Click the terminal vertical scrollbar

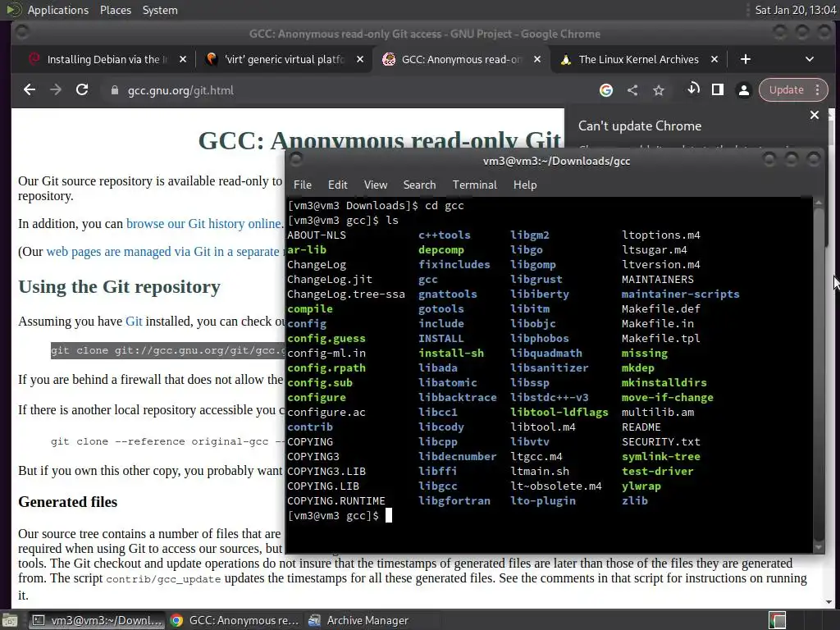pos(818,375)
